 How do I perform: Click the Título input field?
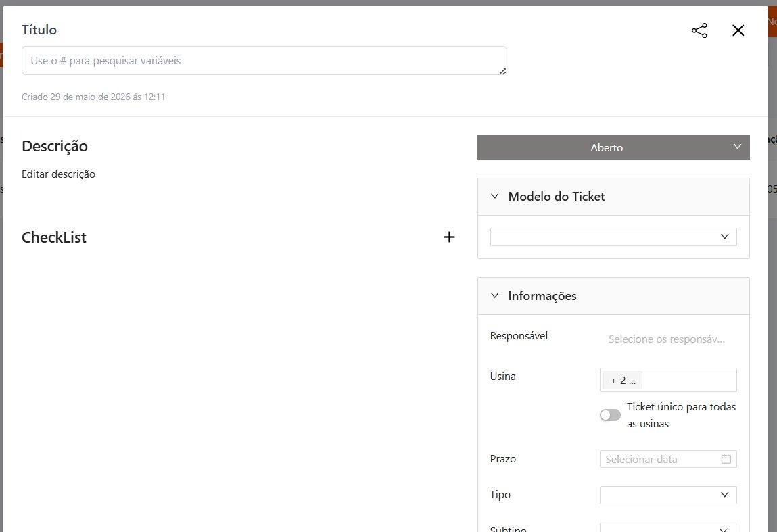(x=264, y=61)
